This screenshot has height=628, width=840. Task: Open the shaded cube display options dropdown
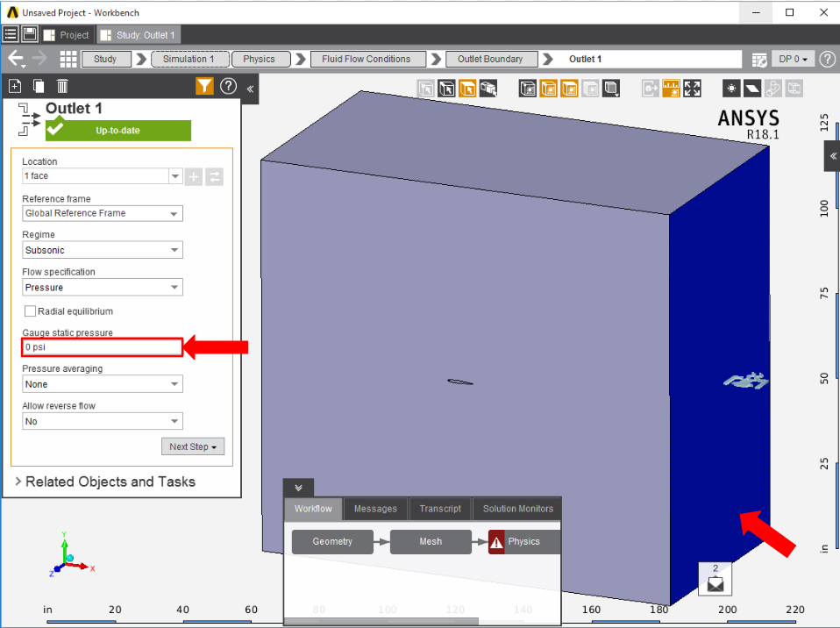(x=611, y=89)
